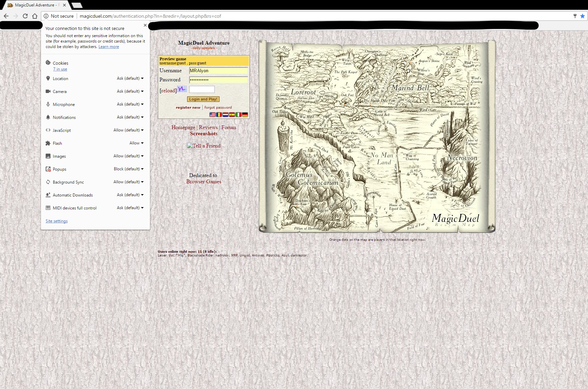
Task: Open the Location permission dropdown
Action: click(130, 78)
